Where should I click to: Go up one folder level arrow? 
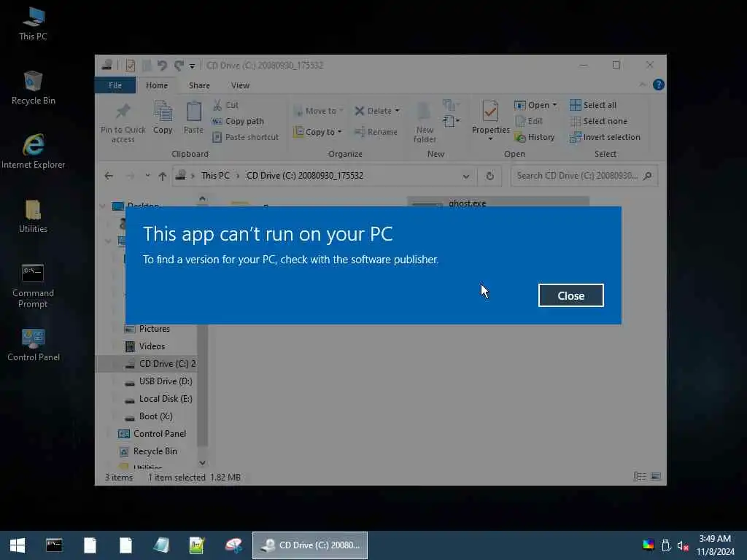coord(163,176)
